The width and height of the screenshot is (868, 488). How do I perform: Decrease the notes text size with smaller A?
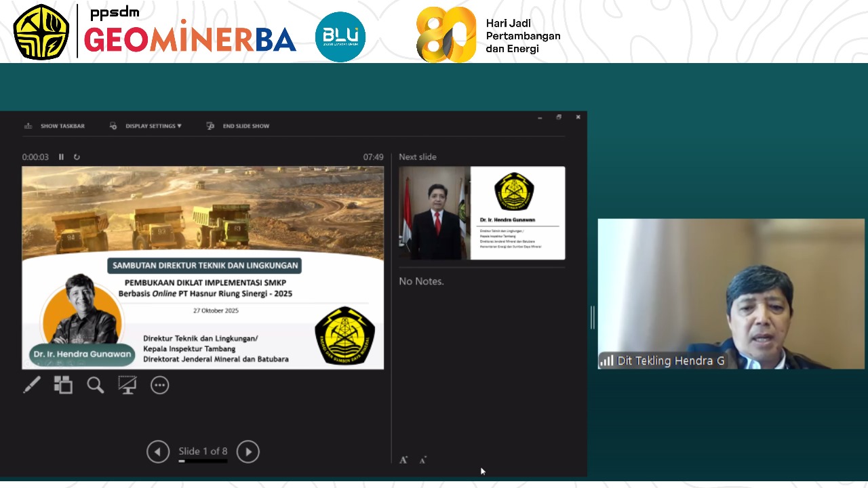(x=422, y=460)
